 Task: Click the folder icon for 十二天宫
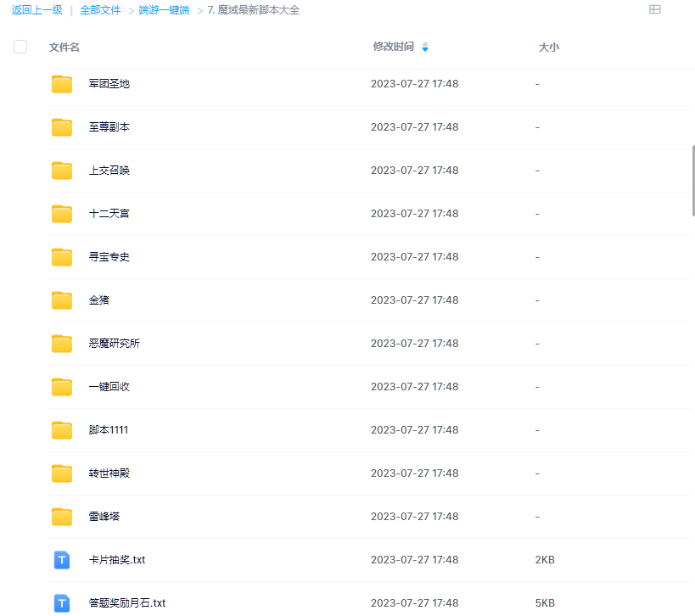(x=62, y=214)
